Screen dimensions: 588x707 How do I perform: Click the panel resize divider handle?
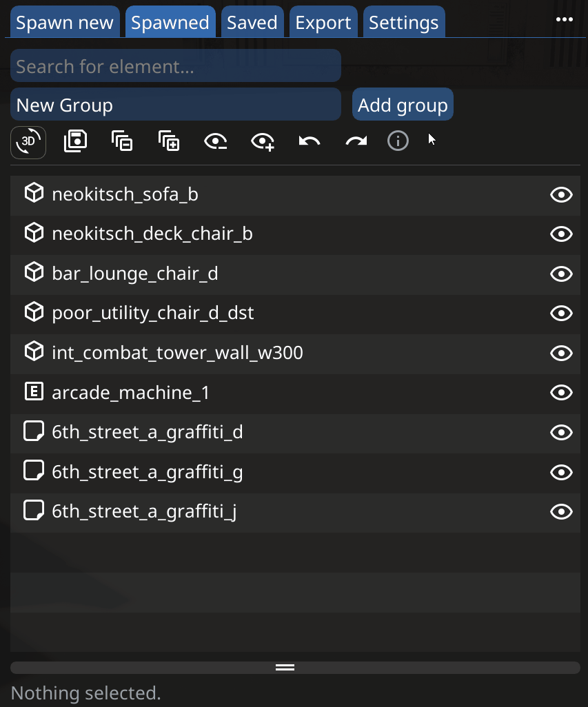(285, 667)
